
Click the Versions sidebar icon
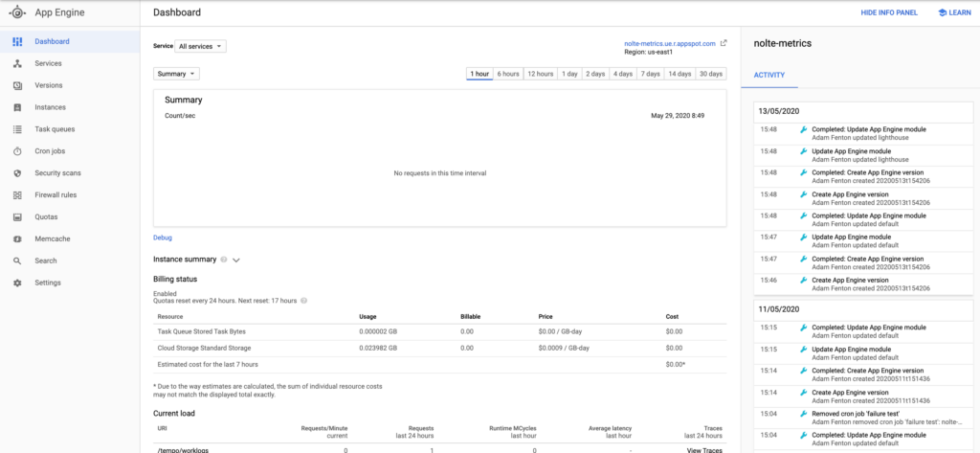17,85
